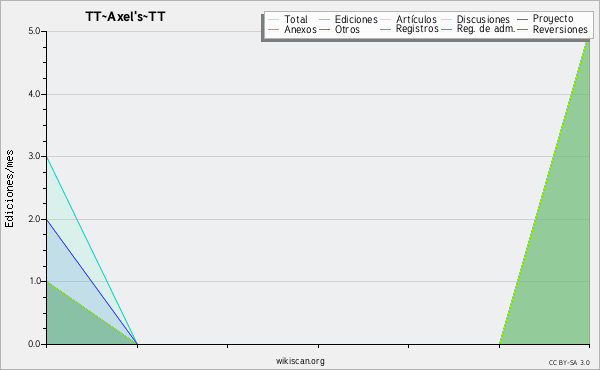Click the 3.0 y-axis value
This screenshot has width=600, height=370.
pyautogui.click(x=34, y=156)
